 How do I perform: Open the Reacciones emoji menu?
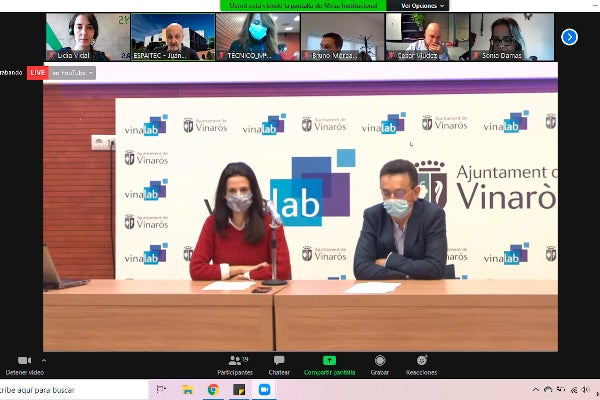click(x=421, y=365)
